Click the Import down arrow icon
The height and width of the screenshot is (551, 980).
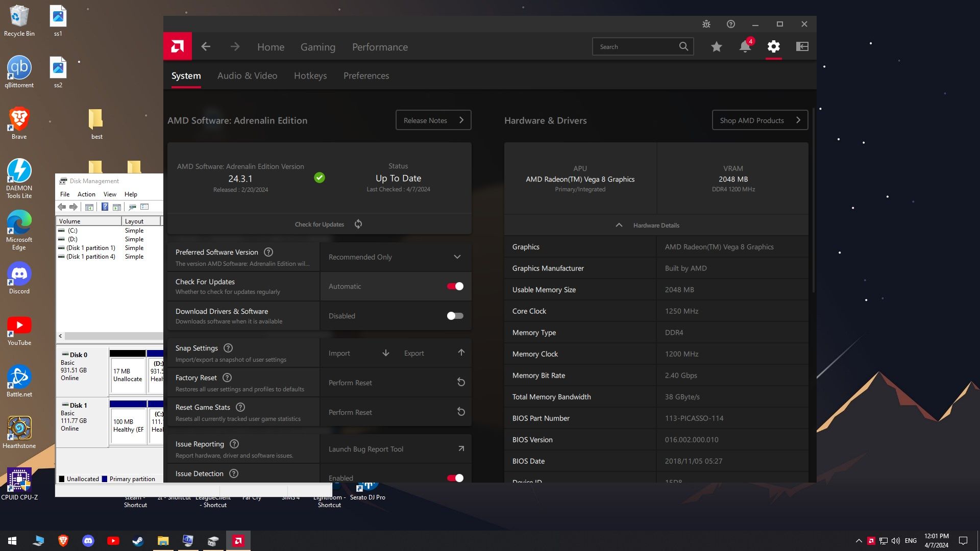click(386, 353)
